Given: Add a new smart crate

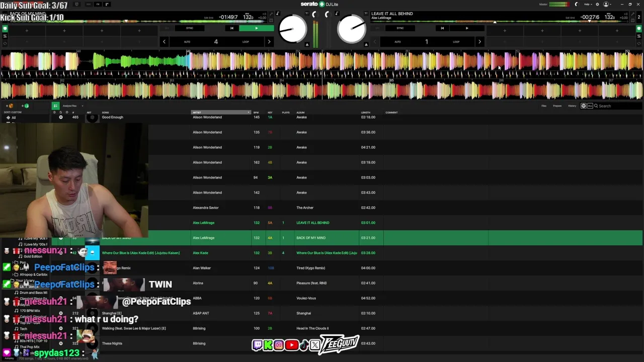Looking at the screenshot, I should pyautogui.click(x=25, y=106).
